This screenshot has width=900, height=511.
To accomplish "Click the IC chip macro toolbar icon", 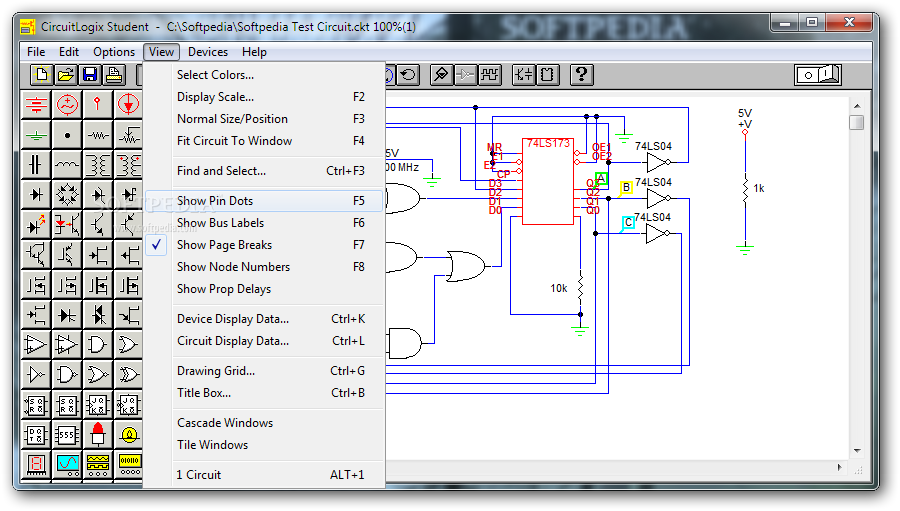I will (548, 75).
